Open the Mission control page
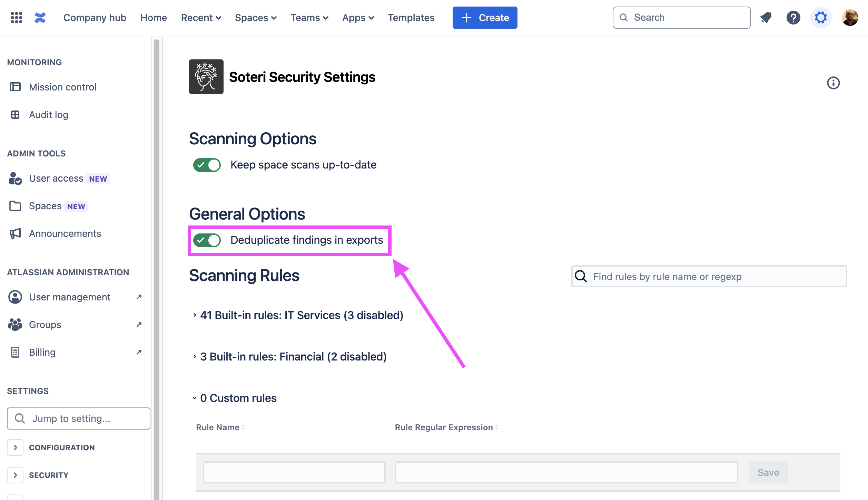The image size is (868, 500). [x=63, y=87]
